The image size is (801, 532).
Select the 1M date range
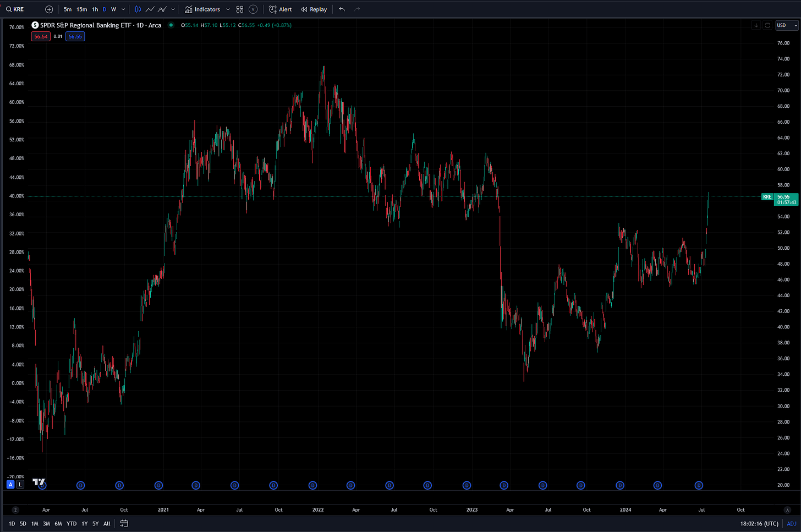[x=35, y=524]
